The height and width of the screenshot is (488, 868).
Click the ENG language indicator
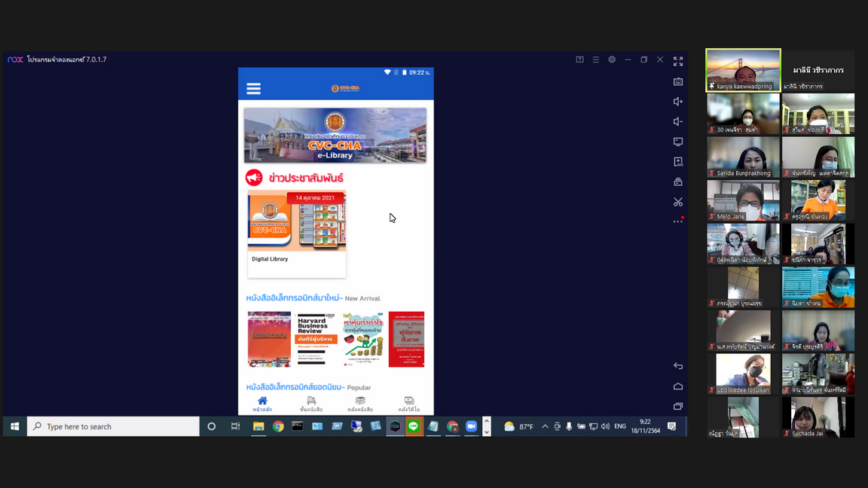pos(620,426)
